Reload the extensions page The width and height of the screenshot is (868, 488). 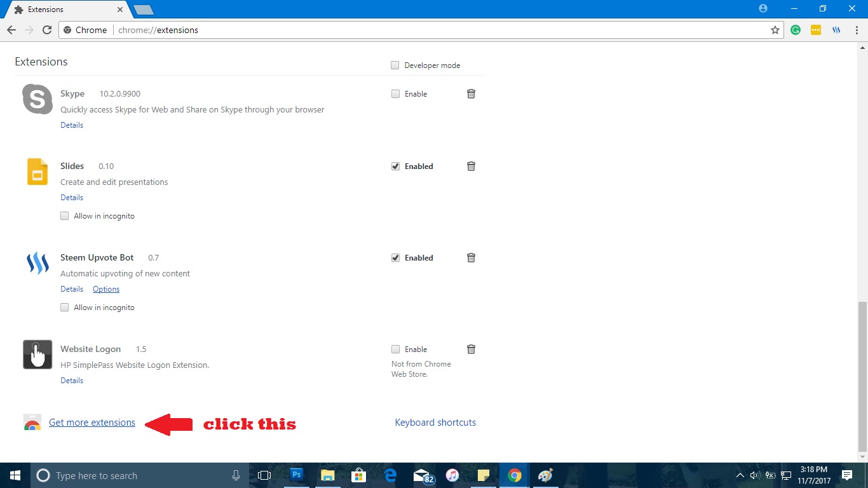(47, 30)
